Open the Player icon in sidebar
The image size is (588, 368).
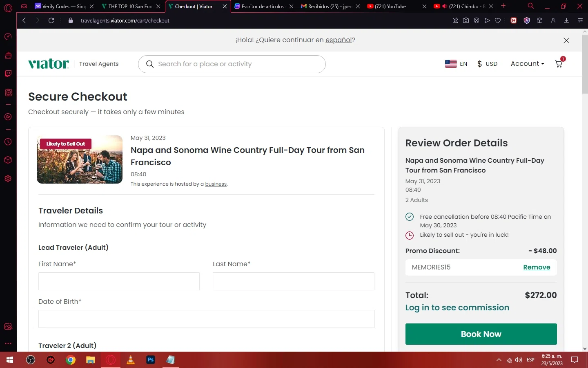pyautogui.click(x=8, y=117)
